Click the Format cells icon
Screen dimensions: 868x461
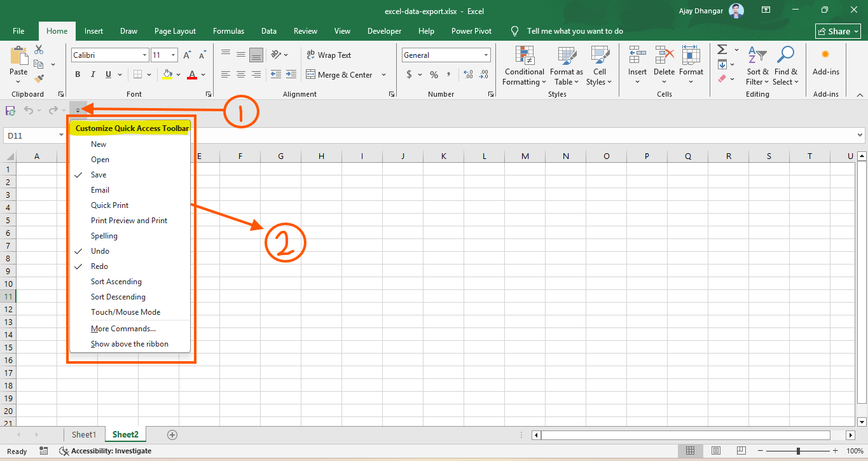pos(691,55)
